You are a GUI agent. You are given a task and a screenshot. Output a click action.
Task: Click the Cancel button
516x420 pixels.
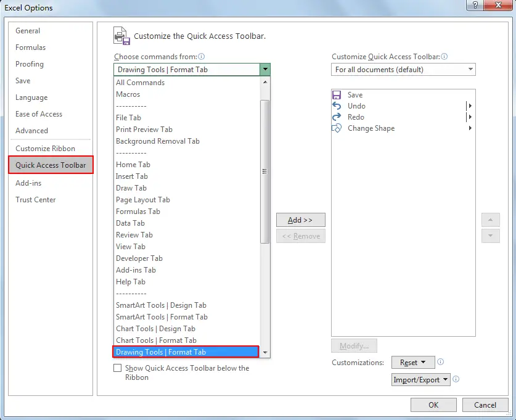point(485,405)
